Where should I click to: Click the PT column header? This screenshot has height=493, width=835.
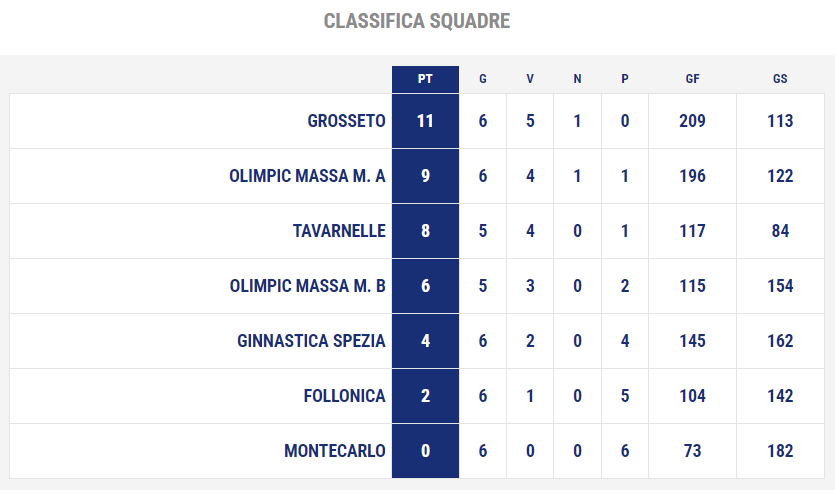click(425, 79)
